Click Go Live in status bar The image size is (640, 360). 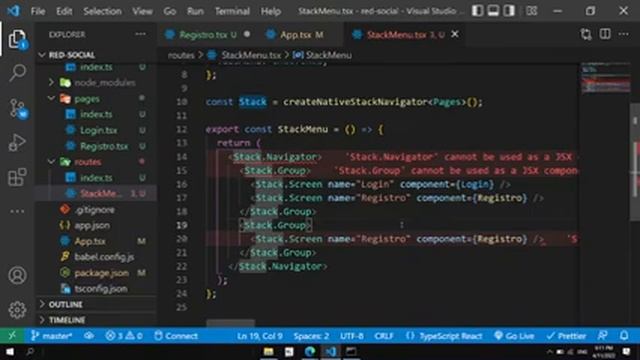pyautogui.click(x=514, y=336)
